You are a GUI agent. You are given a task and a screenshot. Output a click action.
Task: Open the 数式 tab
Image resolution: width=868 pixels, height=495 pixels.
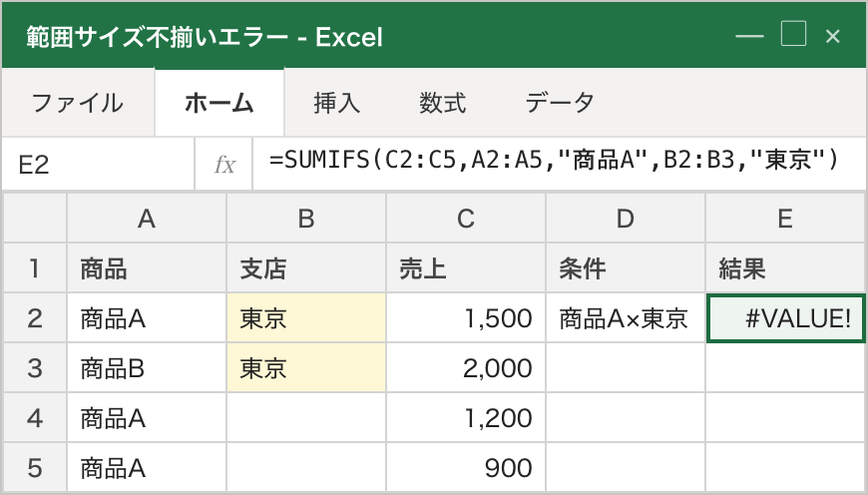pos(442,103)
